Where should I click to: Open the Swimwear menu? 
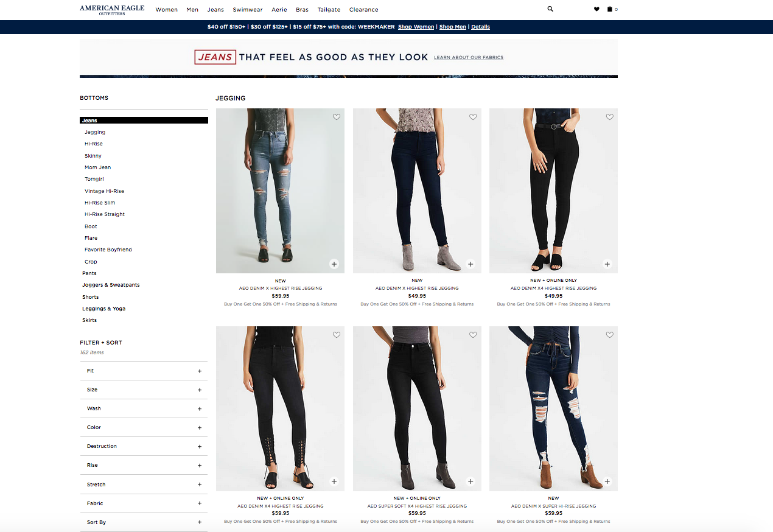click(248, 10)
